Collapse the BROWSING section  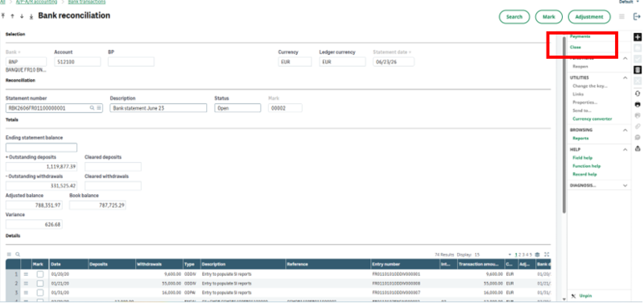(625, 131)
